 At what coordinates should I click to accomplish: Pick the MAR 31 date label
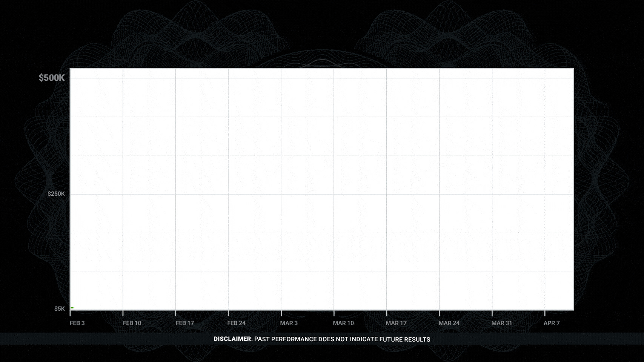click(502, 323)
